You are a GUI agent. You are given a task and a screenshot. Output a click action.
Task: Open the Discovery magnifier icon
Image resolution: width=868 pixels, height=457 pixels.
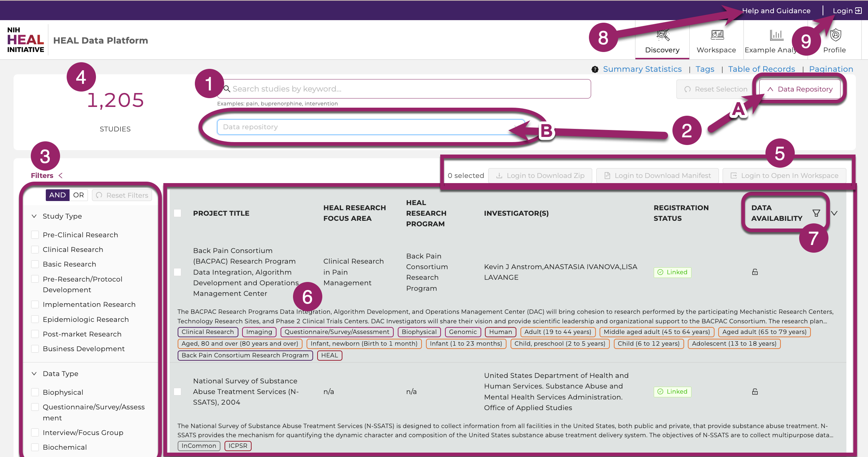[x=663, y=35]
